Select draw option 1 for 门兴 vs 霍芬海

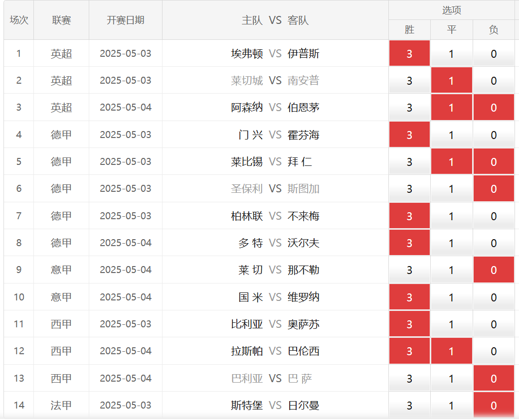pos(452,135)
